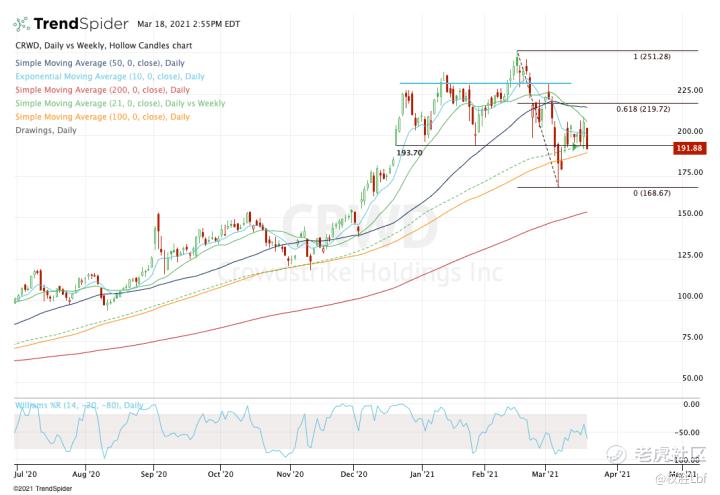Viewport: 720px width, 495px height.
Task: Click the 75.00 price axis label
Action: tap(692, 337)
